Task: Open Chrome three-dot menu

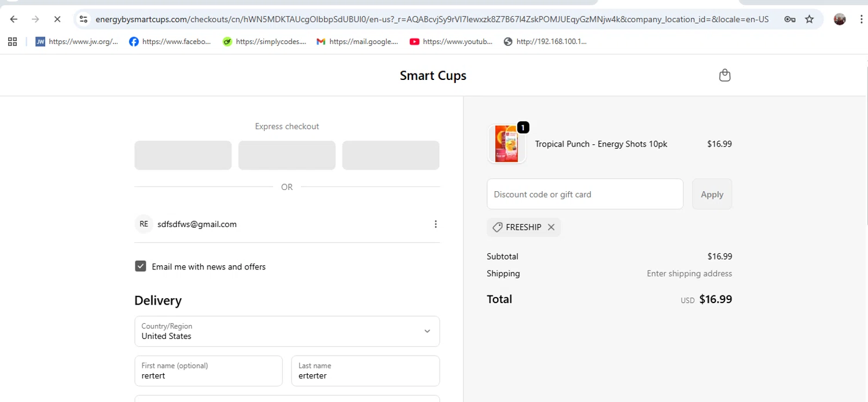Action: coord(861,19)
